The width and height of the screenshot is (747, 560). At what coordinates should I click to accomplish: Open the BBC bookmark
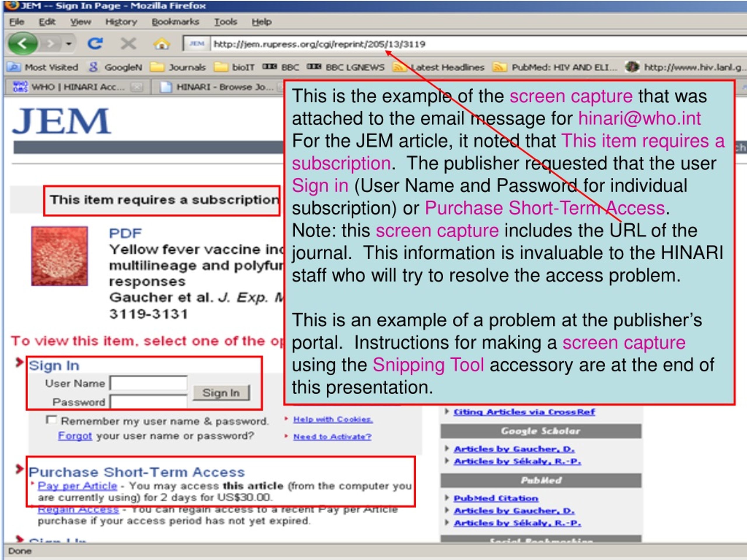281,67
